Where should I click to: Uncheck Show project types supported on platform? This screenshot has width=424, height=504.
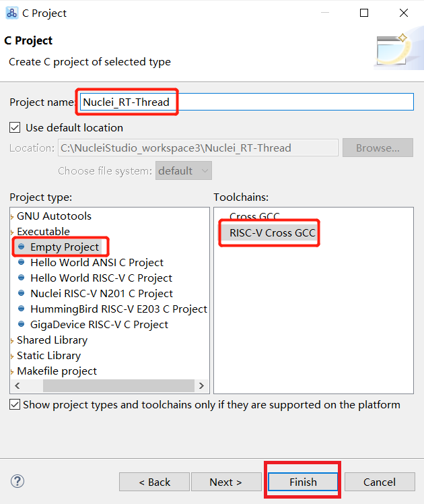pos(15,405)
